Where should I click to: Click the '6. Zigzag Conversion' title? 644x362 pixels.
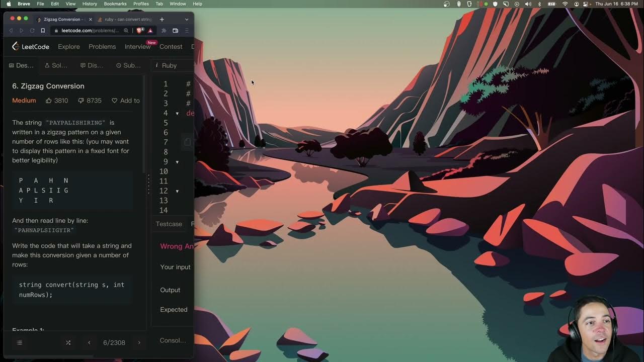pyautogui.click(x=48, y=86)
